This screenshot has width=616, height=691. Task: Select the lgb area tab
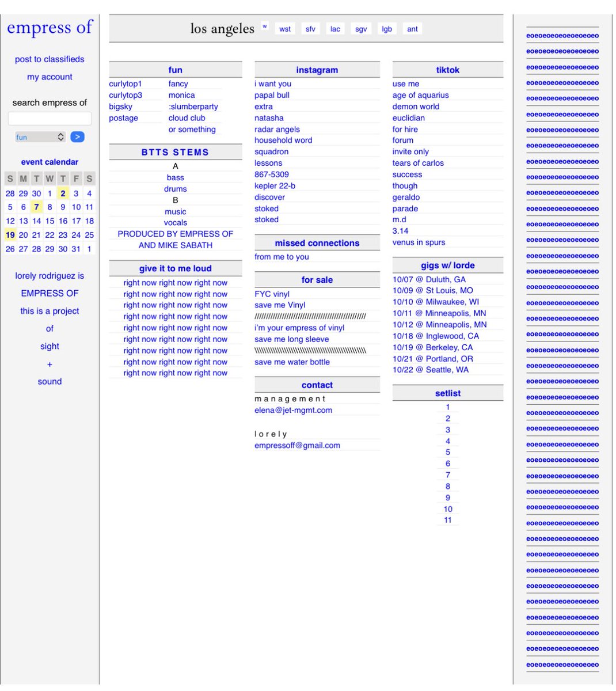(x=387, y=29)
